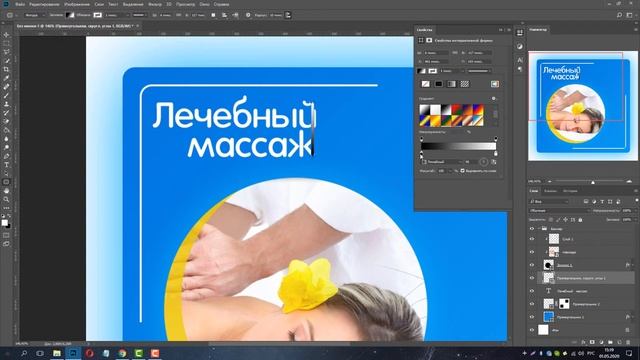The image size is (640, 360).
Task: Open the shape settings gear icon
Action: [x=248, y=15]
